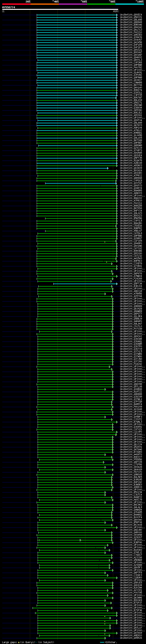Viewport: 146px width, 644px height.
Task: Click the orange ~40% legend segment
Action: [45, 4]
